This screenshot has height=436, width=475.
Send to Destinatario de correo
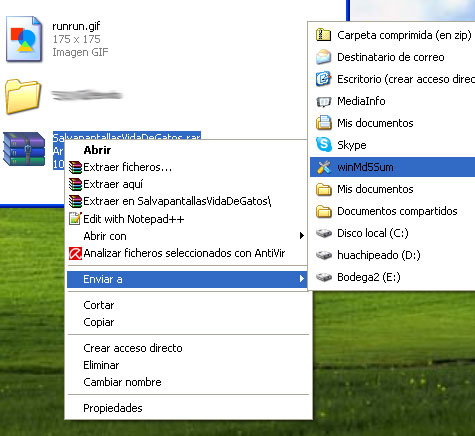392,57
